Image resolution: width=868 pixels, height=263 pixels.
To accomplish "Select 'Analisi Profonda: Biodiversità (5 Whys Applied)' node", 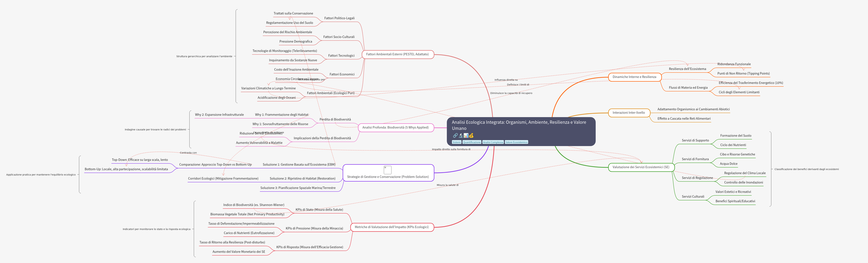I will 395,127.
